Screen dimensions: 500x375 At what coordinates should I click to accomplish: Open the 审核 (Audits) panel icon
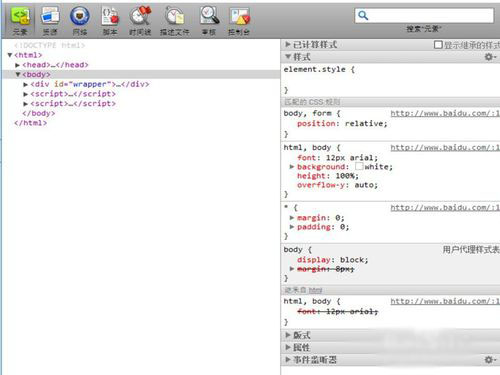point(209,16)
